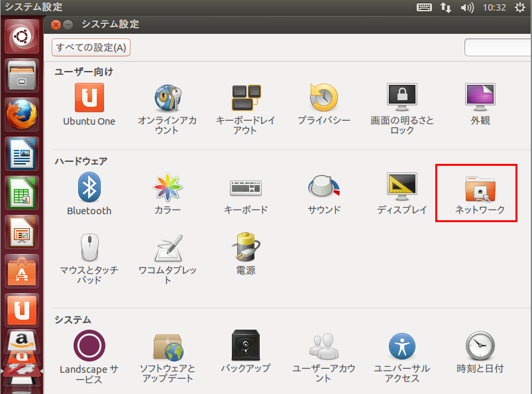Open ワコムタブレット settings
Screen dimensions: 532x394
coord(167,259)
